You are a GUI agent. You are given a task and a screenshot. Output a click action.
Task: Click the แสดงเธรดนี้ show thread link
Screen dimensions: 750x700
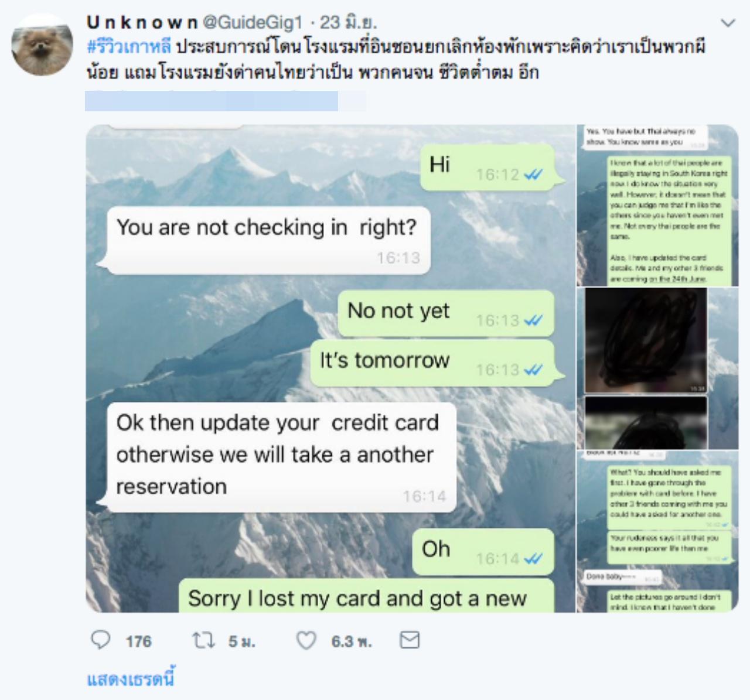pos(131,679)
